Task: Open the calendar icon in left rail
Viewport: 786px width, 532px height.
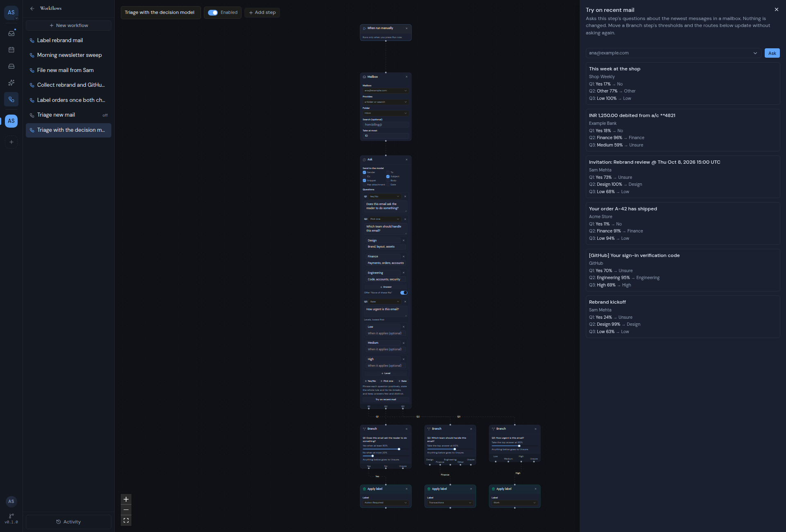Action: pyautogui.click(x=11, y=50)
